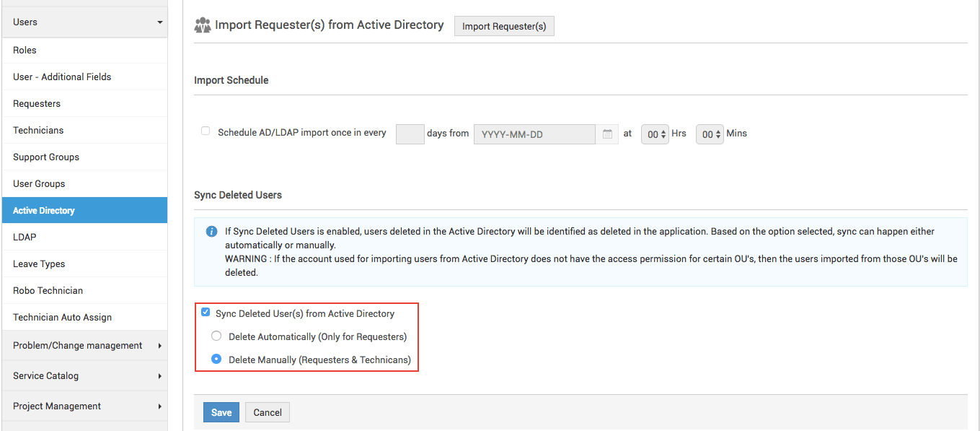
Task: Save the Active Directory settings
Action: pyautogui.click(x=221, y=412)
